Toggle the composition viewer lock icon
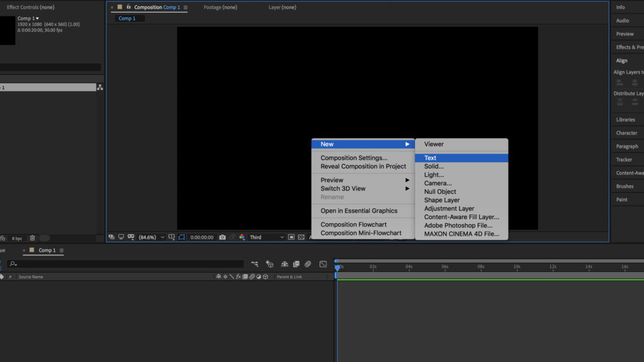 [x=128, y=8]
